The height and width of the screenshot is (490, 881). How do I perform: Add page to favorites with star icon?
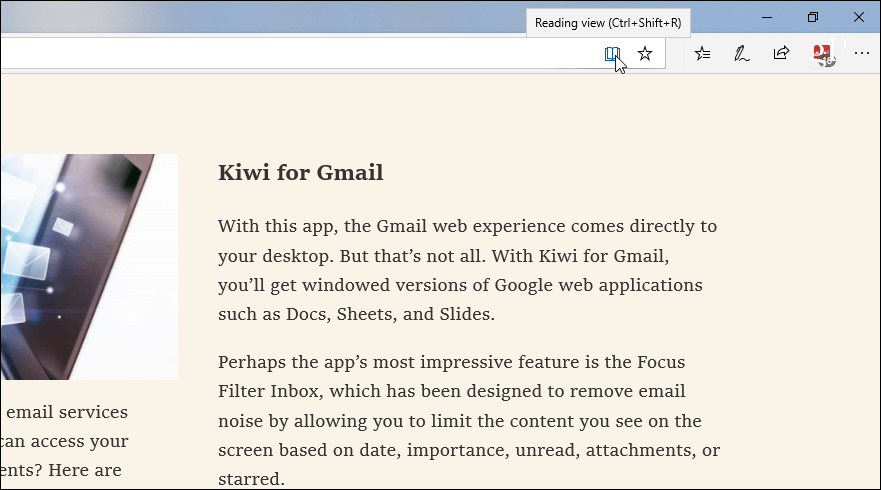pos(645,54)
